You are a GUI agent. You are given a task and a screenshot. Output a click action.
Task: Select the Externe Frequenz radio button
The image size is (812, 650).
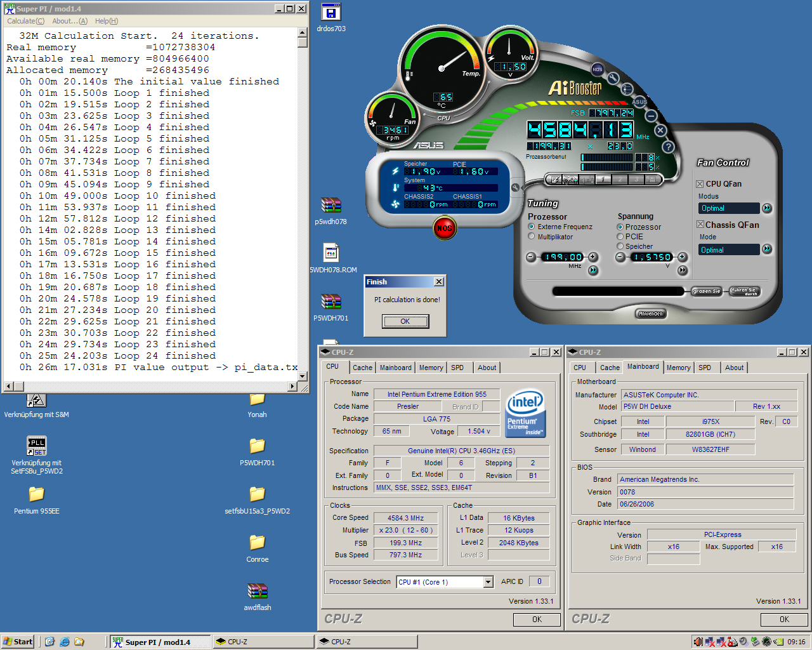(532, 227)
